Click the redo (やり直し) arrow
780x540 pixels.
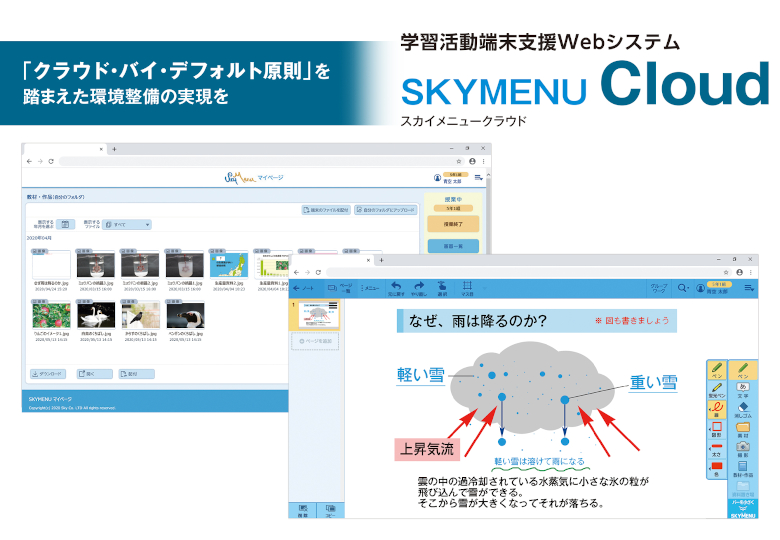(x=419, y=287)
